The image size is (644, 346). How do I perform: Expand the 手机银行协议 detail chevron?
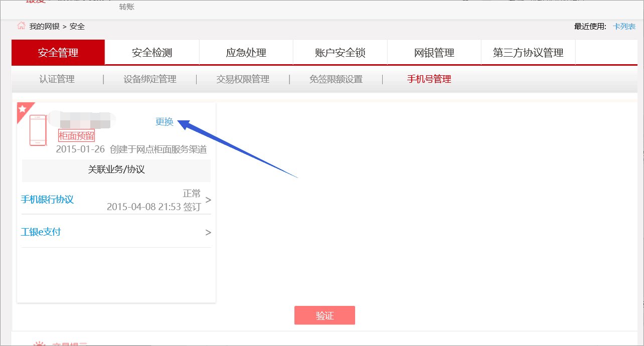pyautogui.click(x=209, y=199)
